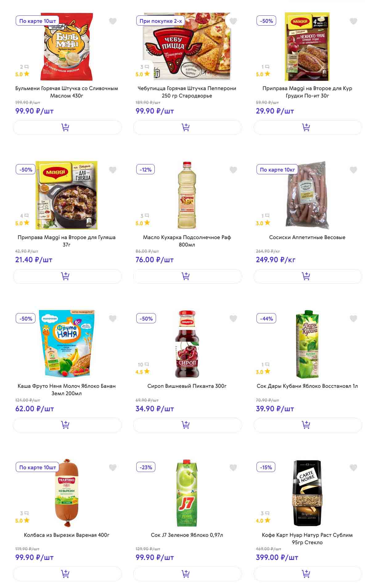
Task: Like the Колбаса из Вырезки Вареная
Action: coord(113,468)
